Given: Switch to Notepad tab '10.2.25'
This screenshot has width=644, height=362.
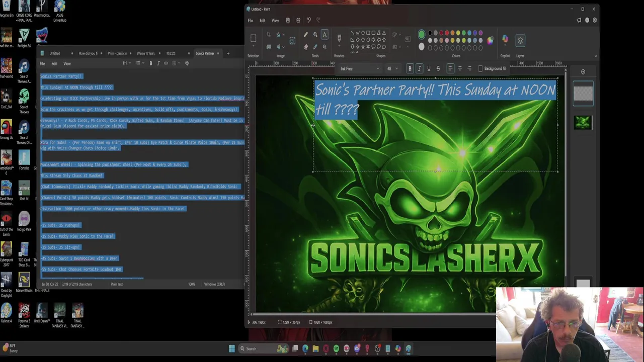Looking at the screenshot, I should coord(171,53).
